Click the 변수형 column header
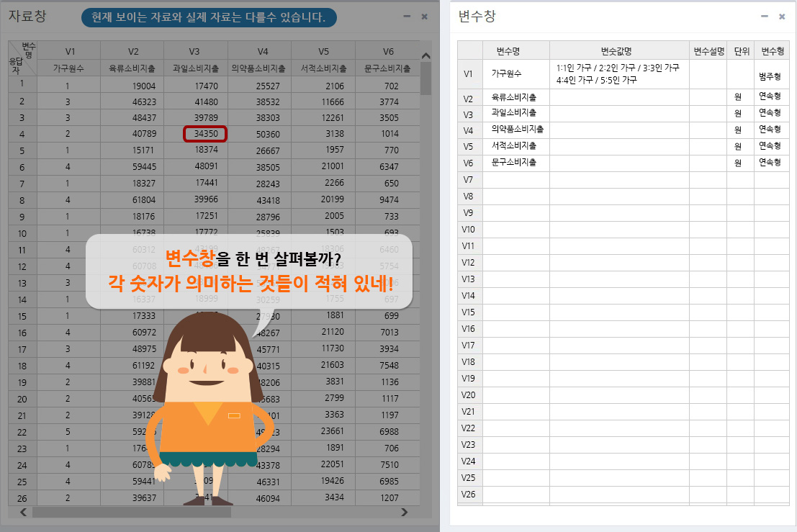797x532 pixels. pos(772,51)
